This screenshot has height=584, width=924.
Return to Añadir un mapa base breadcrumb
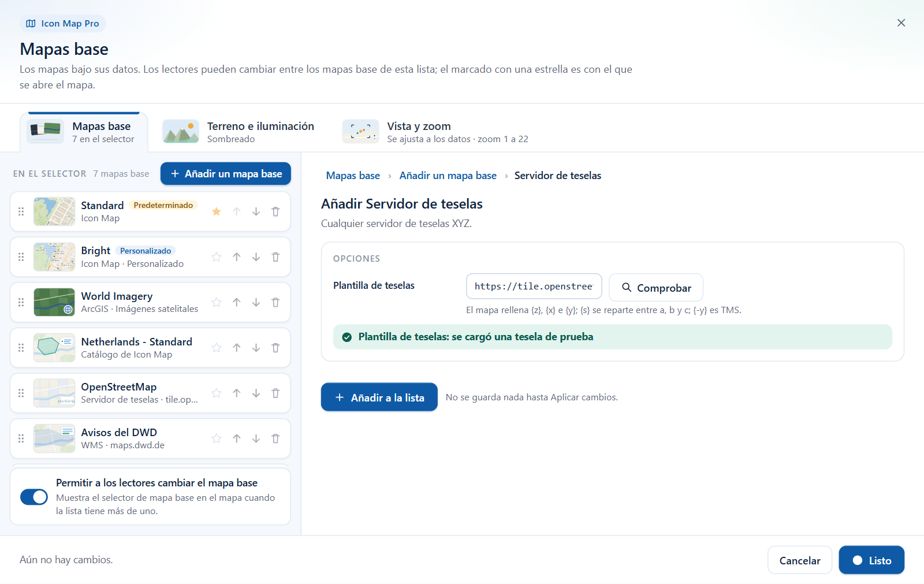click(x=448, y=176)
